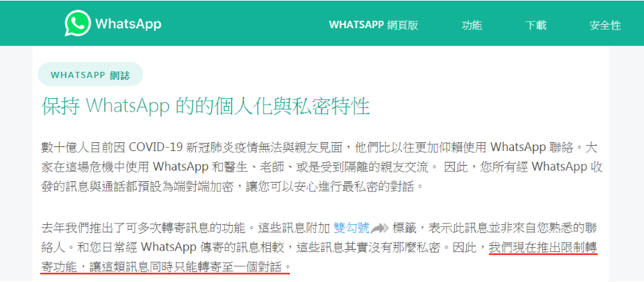
Task: Click the text starting 數十億人目前因 COVID-19
Action: 319,147
